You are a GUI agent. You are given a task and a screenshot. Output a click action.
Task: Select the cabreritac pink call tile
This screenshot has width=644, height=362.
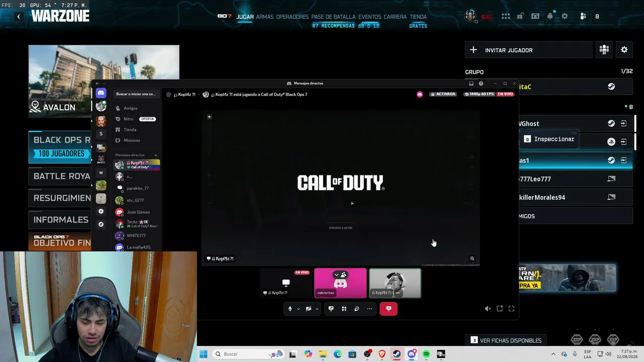(341, 283)
